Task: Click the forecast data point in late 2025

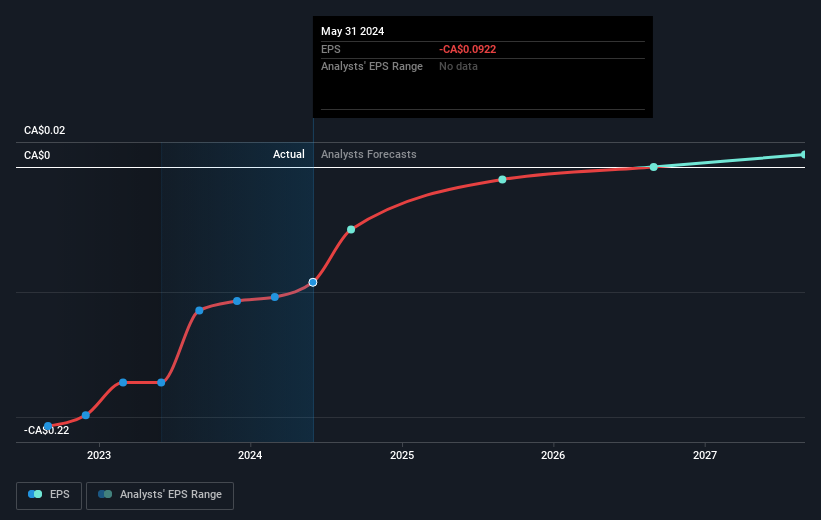Action: pyautogui.click(x=502, y=180)
